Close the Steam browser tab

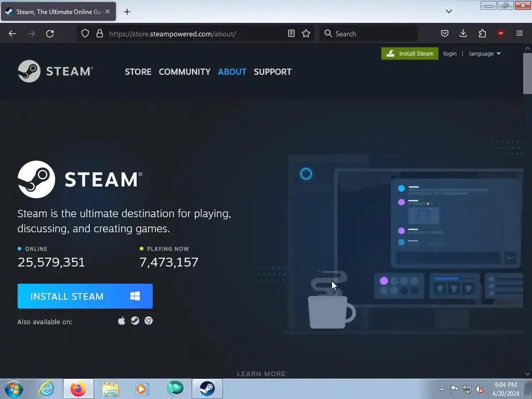[x=108, y=11]
